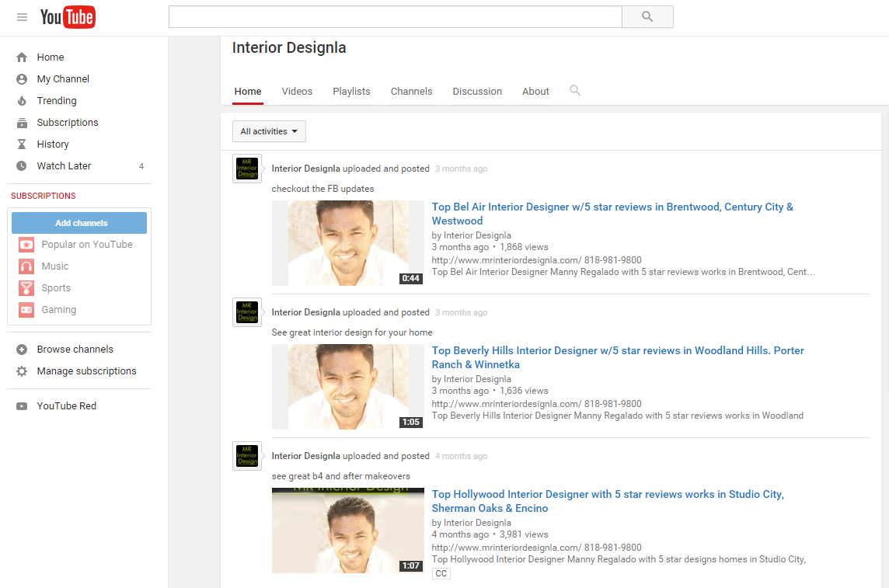Click Interior Designla name above 'See great interior design'

pyautogui.click(x=305, y=313)
